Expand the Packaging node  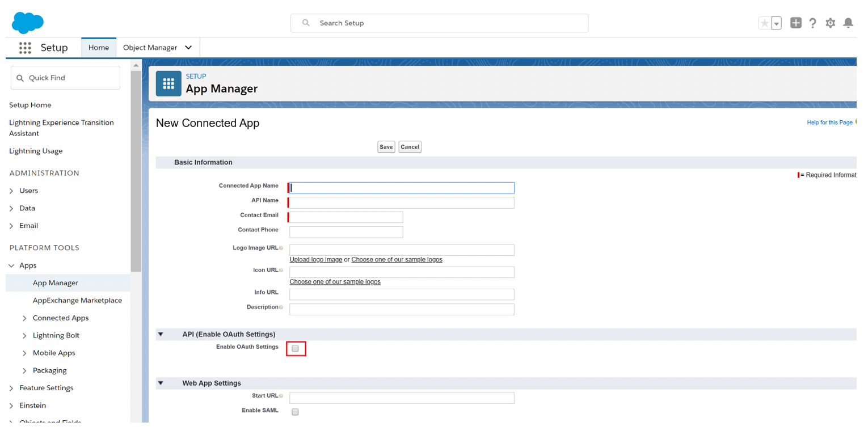(x=24, y=371)
